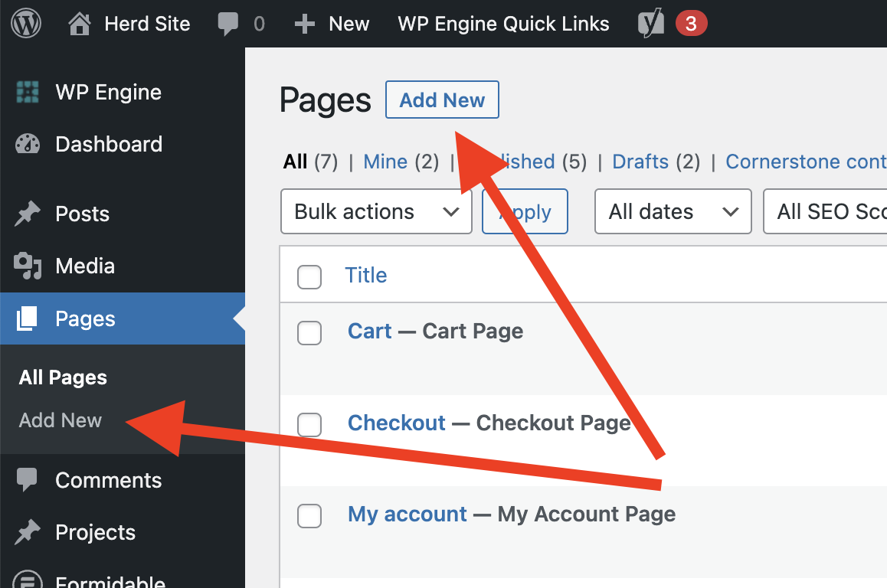The width and height of the screenshot is (887, 588).
Task: Check the select-all checkbox beside Title
Action: coord(309,276)
